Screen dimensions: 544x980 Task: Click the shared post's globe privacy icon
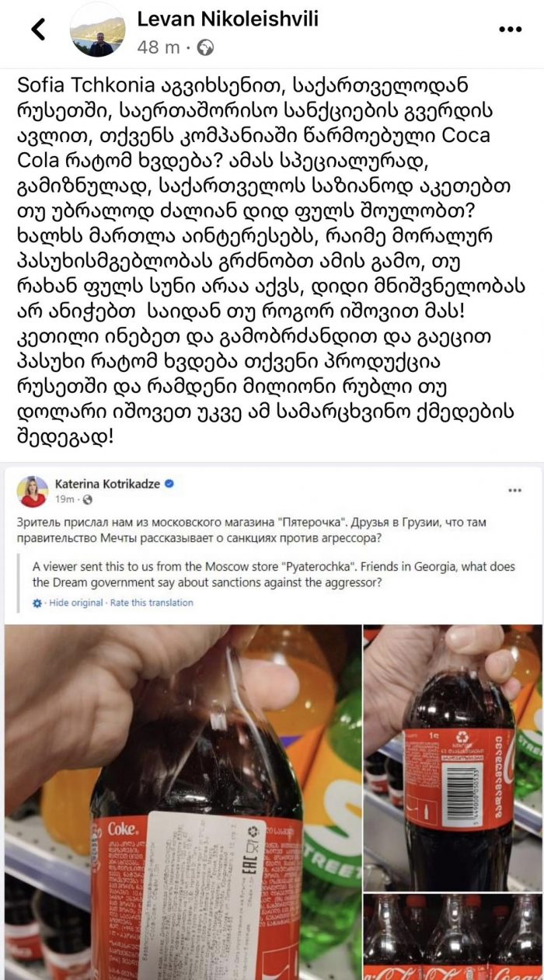tap(88, 499)
